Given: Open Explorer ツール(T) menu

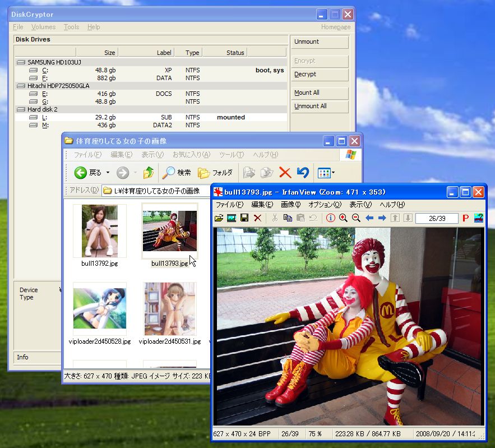Looking at the screenshot, I should click(x=232, y=155).
